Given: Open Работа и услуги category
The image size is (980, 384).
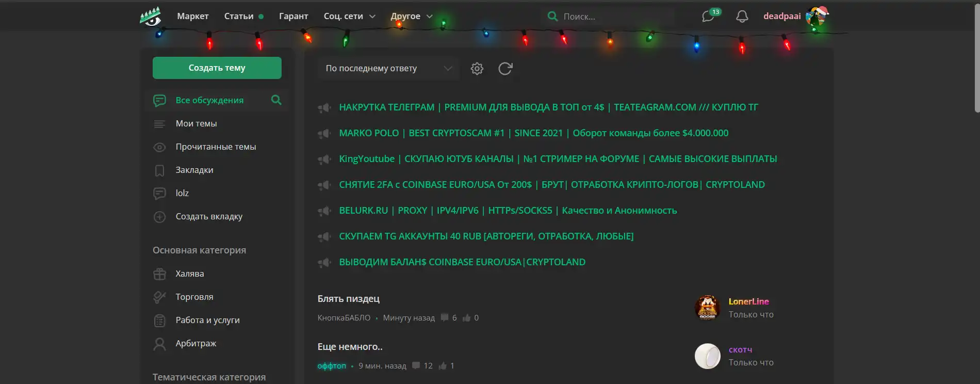Looking at the screenshot, I should click(207, 321).
